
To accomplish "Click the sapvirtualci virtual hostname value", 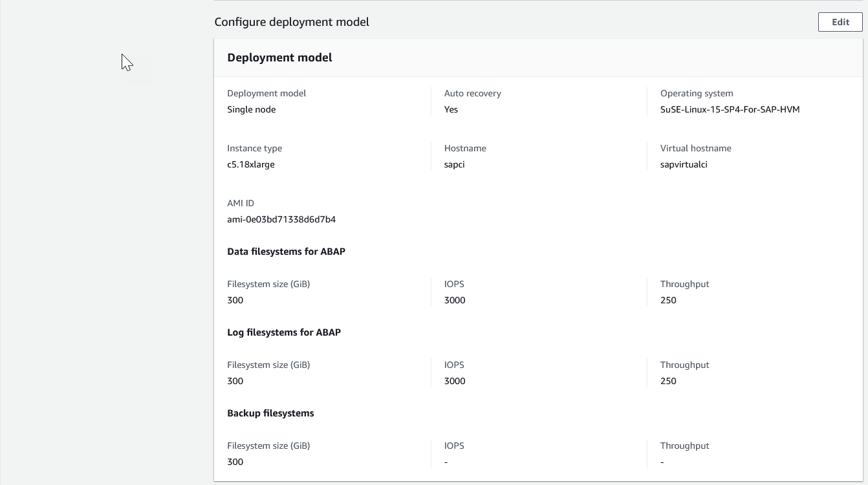I will click(x=684, y=164).
